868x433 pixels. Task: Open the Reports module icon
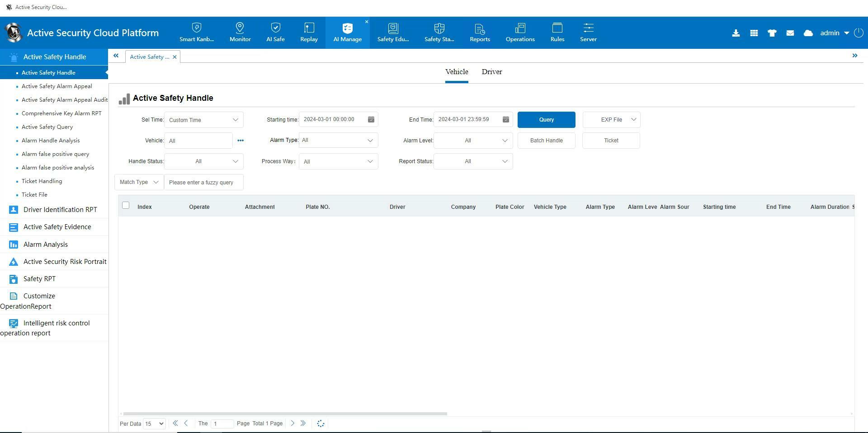(480, 28)
